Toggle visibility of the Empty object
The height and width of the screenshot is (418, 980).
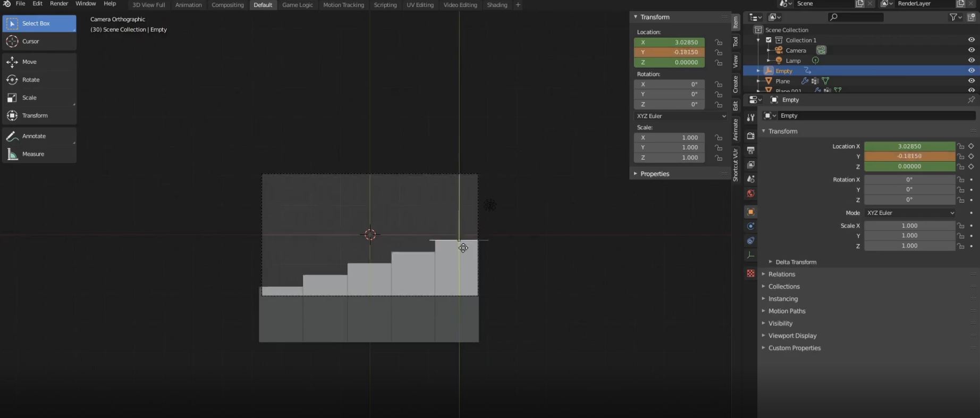pyautogui.click(x=971, y=71)
